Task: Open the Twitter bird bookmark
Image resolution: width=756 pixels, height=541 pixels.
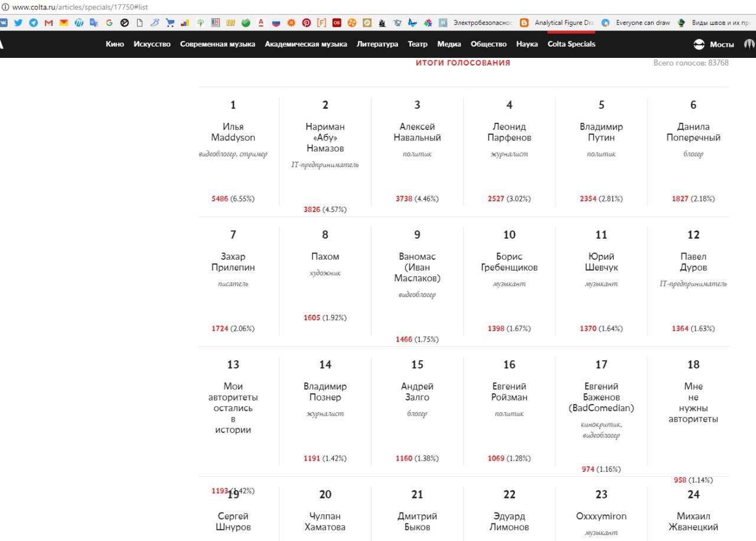Action: click(x=18, y=23)
